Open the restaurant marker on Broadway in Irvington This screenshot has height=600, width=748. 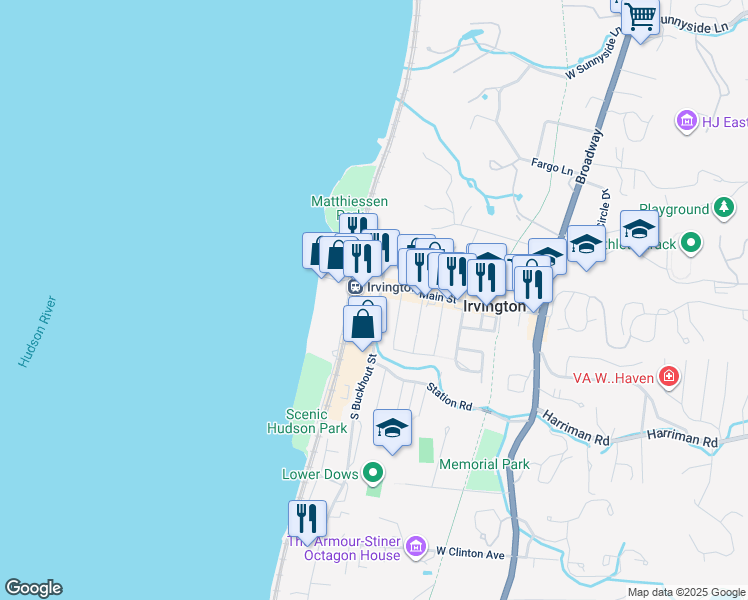click(532, 283)
